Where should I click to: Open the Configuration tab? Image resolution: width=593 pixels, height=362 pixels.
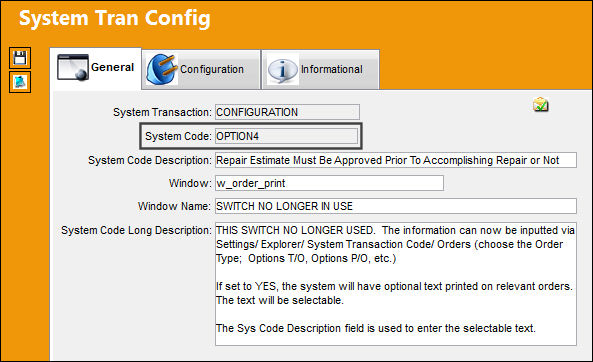[x=201, y=70]
